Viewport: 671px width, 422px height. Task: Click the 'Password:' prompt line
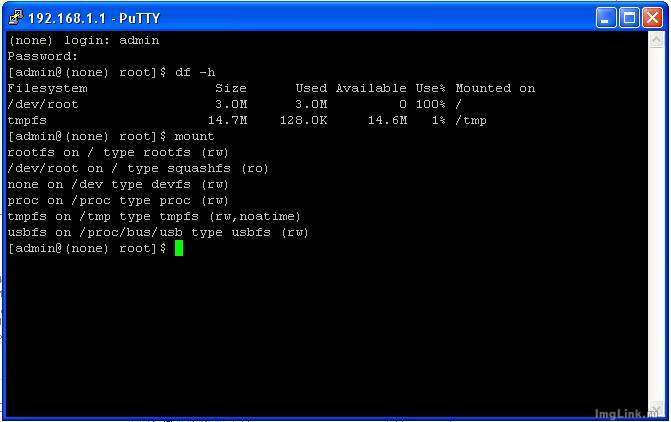[x=42, y=56]
